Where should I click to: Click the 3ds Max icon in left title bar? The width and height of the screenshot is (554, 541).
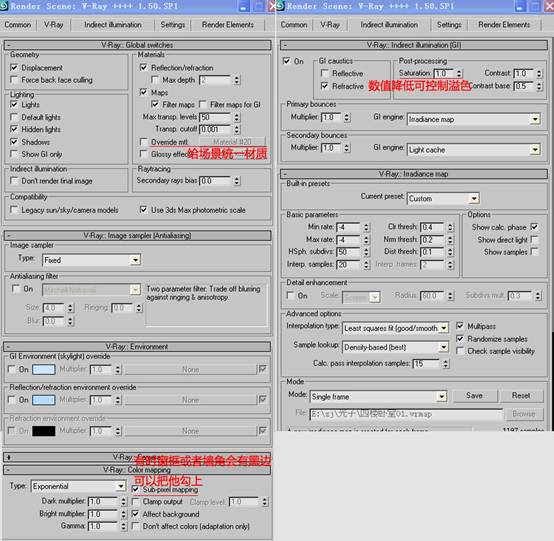click(4, 6)
